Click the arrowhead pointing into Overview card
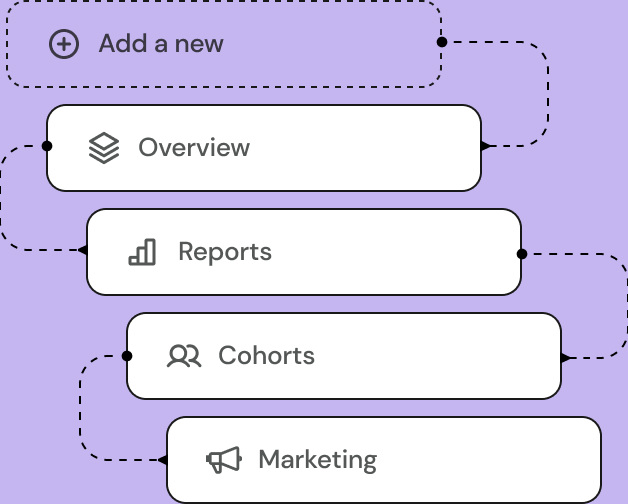Screen dimensions: 628x504 485,146
